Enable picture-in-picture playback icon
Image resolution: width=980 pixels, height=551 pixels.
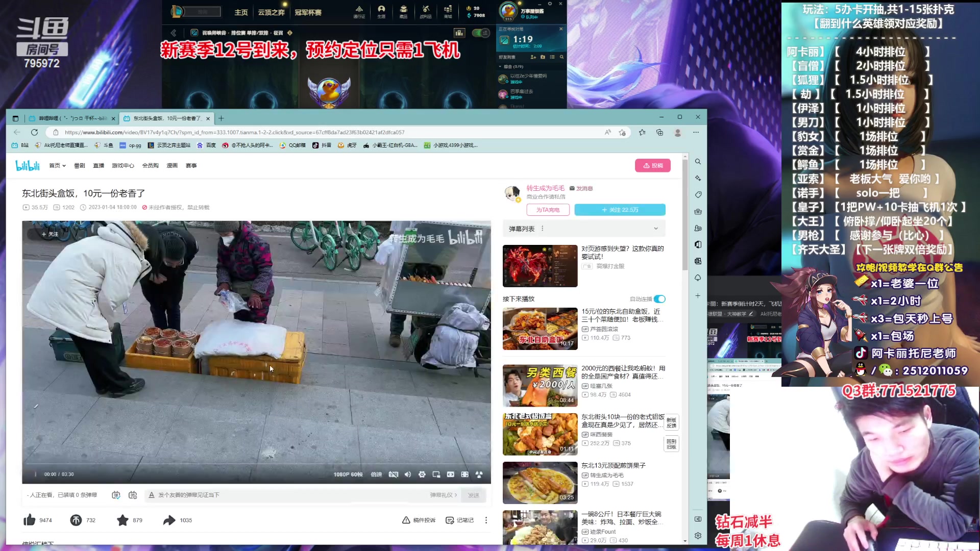coord(436,474)
